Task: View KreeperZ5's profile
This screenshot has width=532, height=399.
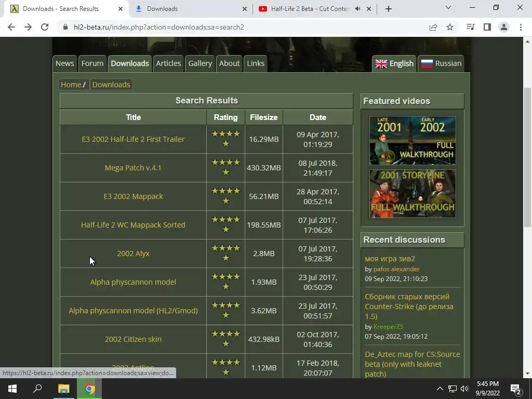Action: click(388, 327)
